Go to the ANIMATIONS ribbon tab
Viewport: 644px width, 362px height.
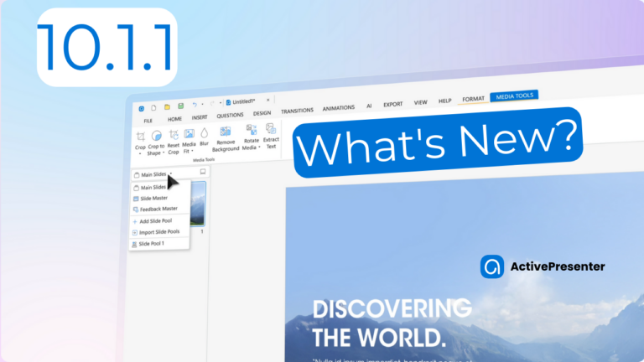pyautogui.click(x=339, y=108)
